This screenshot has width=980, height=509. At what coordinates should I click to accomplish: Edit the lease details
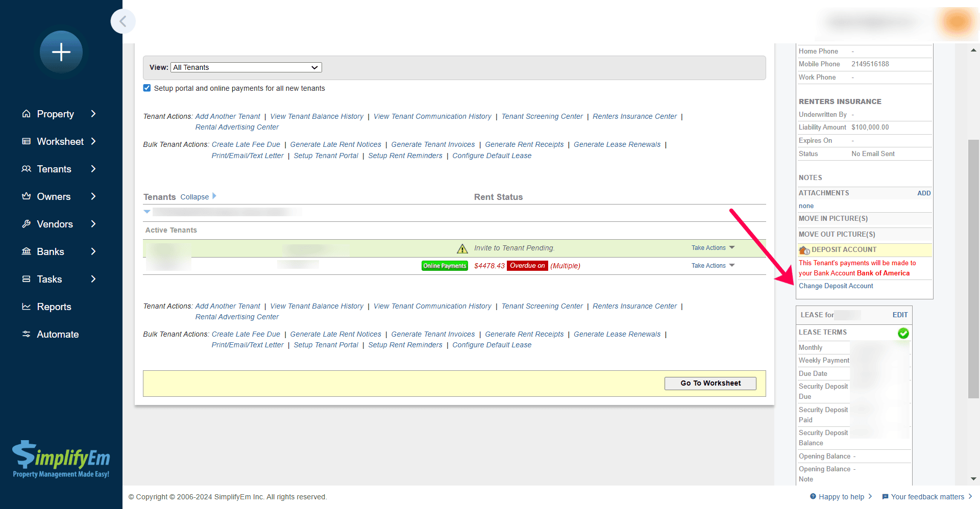(900, 315)
